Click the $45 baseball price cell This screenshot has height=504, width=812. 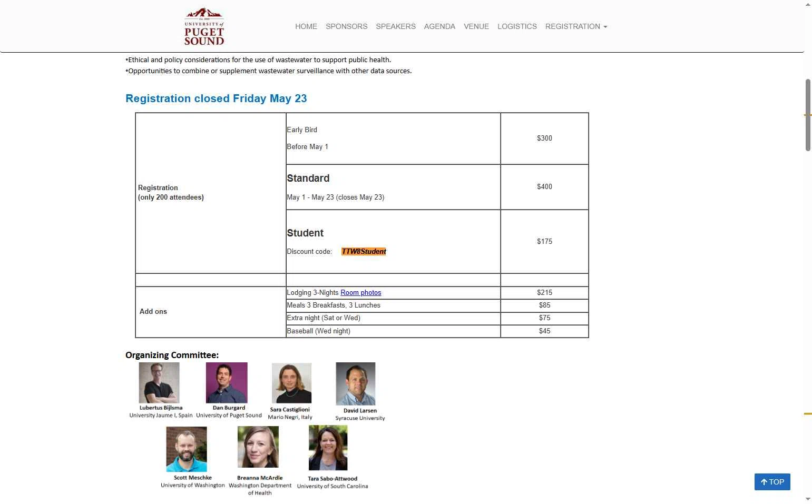coord(544,331)
